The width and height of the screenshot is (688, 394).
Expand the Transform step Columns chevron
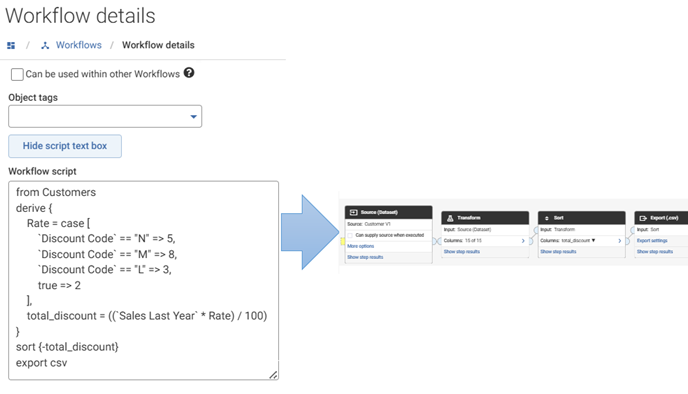[523, 240]
